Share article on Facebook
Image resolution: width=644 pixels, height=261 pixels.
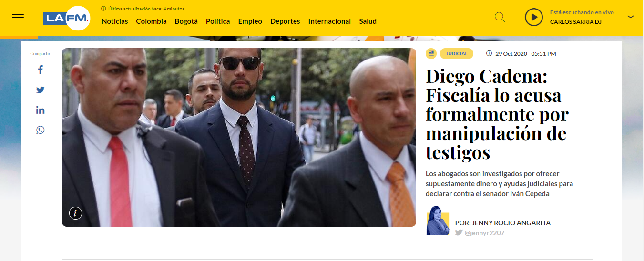[x=40, y=70]
